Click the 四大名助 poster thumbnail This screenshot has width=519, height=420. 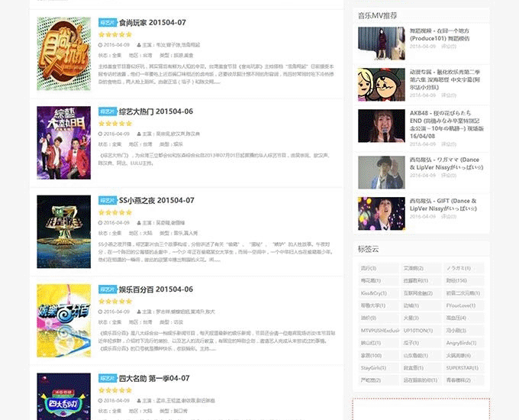click(x=64, y=396)
